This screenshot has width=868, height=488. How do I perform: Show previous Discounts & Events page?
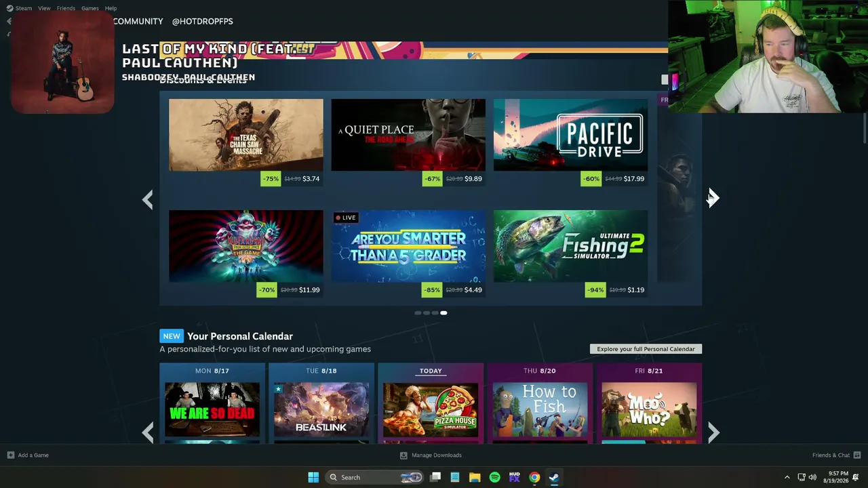[x=148, y=199]
